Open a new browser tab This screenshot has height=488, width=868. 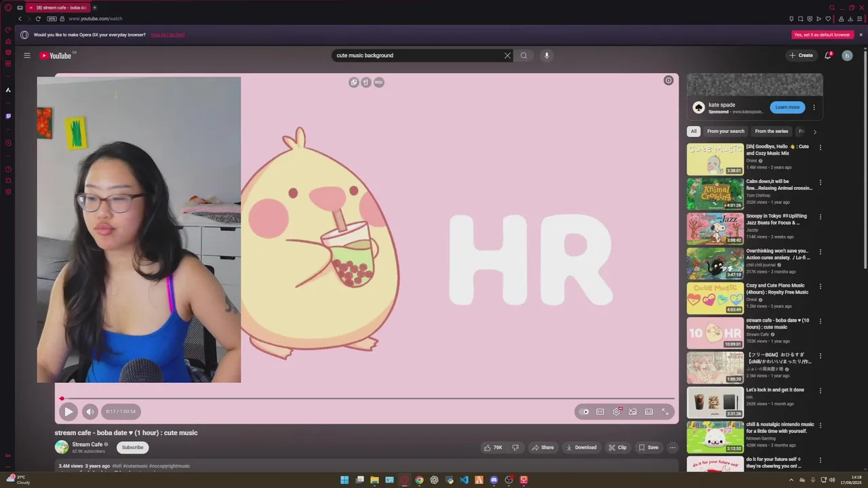[94, 7]
